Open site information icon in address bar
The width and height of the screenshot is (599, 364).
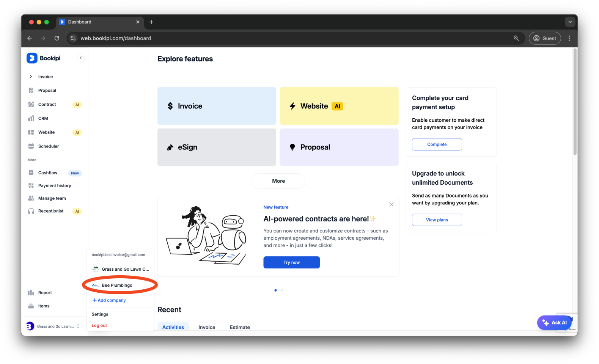click(73, 38)
